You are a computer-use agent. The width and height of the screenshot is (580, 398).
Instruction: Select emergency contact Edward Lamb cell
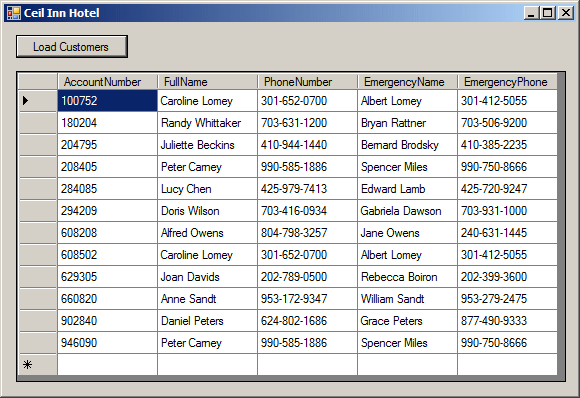click(x=408, y=189)
